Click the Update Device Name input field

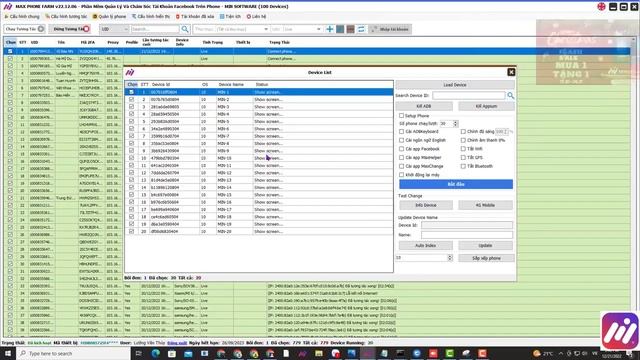[x=467, y=235]
